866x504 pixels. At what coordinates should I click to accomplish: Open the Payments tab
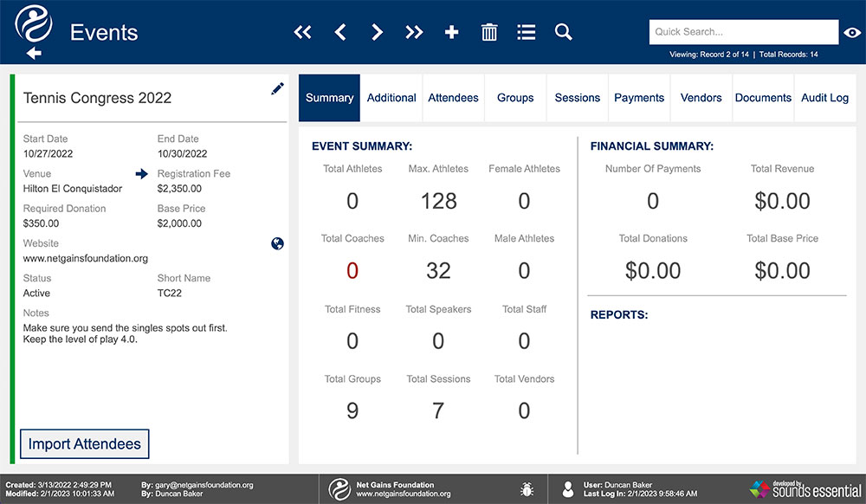(639, 98)
